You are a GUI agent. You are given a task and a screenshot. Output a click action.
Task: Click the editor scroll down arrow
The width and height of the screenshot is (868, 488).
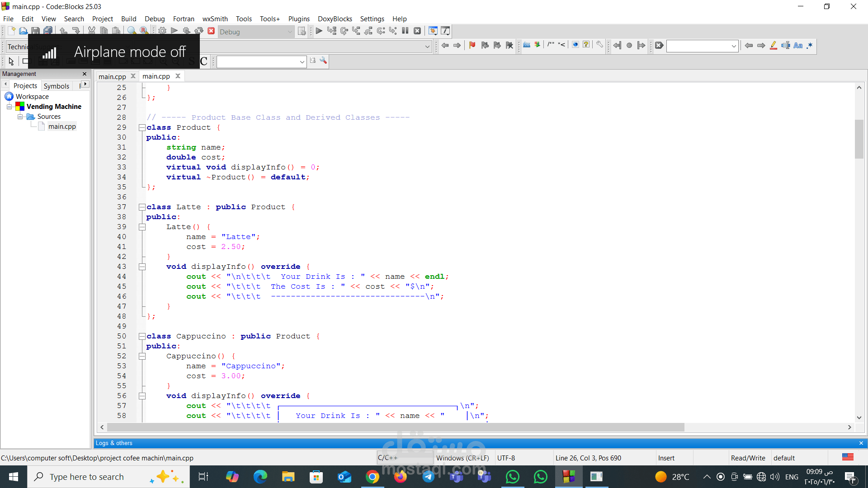pyautogui.click(x=859, y=418)
